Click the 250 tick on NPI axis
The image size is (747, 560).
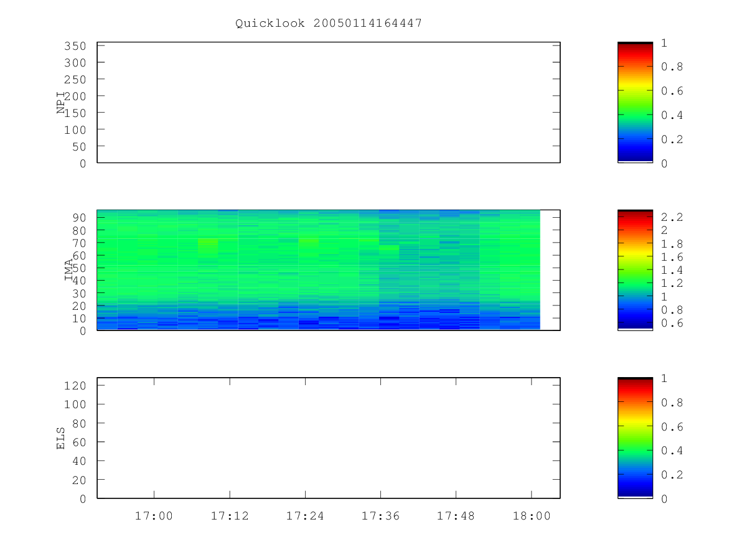[75, 80]
